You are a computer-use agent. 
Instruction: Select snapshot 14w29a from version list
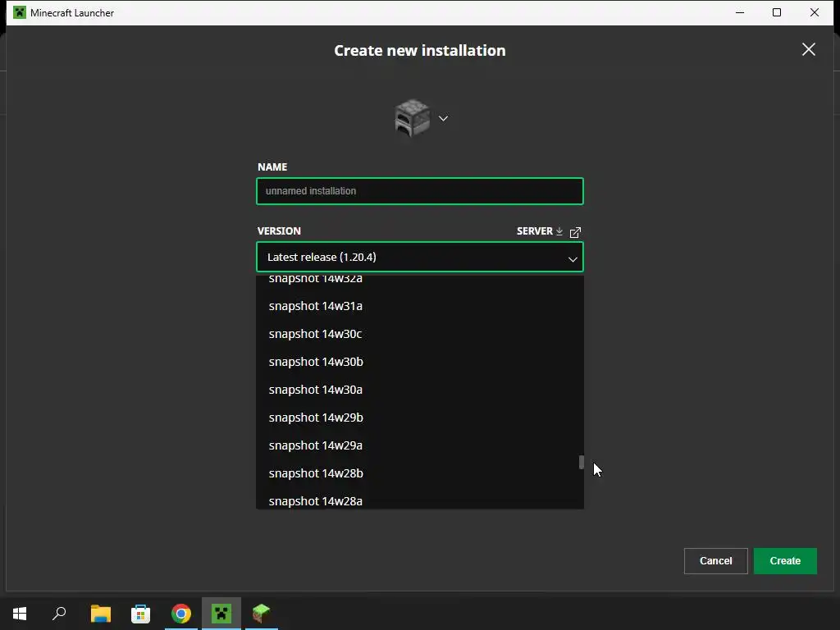point(419,445)
